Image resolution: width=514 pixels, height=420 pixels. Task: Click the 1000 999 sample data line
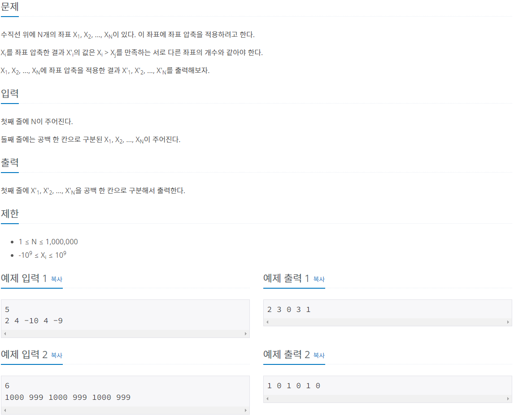point(68,398)
